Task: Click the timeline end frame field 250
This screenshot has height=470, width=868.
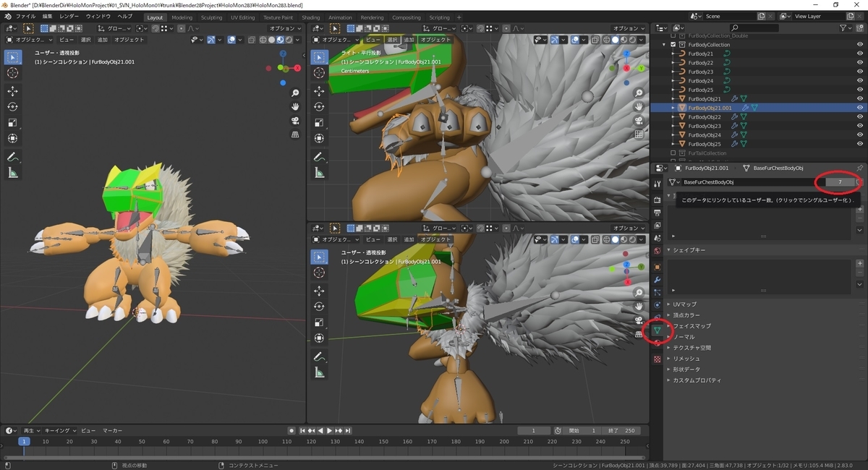Action: tap(623, 430)
